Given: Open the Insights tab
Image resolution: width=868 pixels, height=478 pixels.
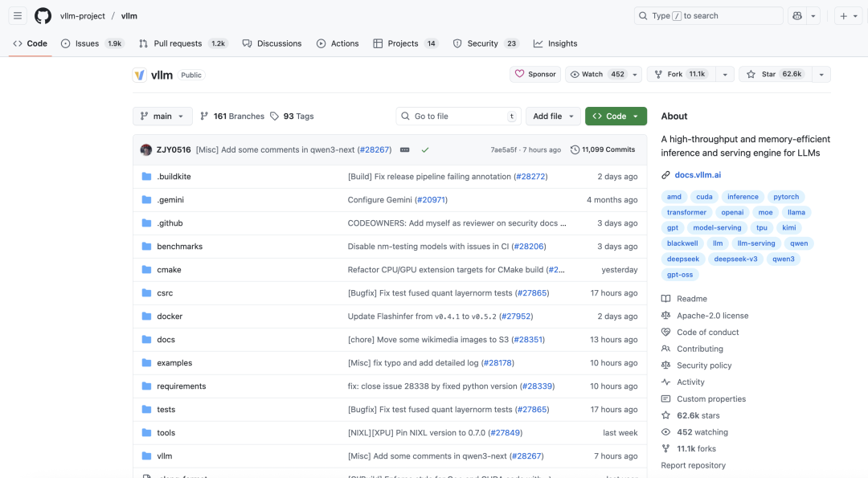Looking at the screenshot, I should 555,43.
